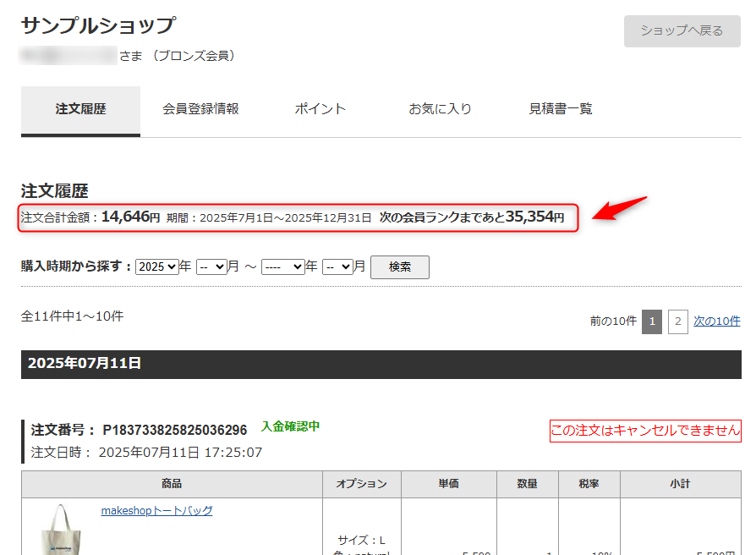The width and height of the screenshot is (756, 555).
Task: Click the tote bag product thumbnail
Action: coord(62,530)
